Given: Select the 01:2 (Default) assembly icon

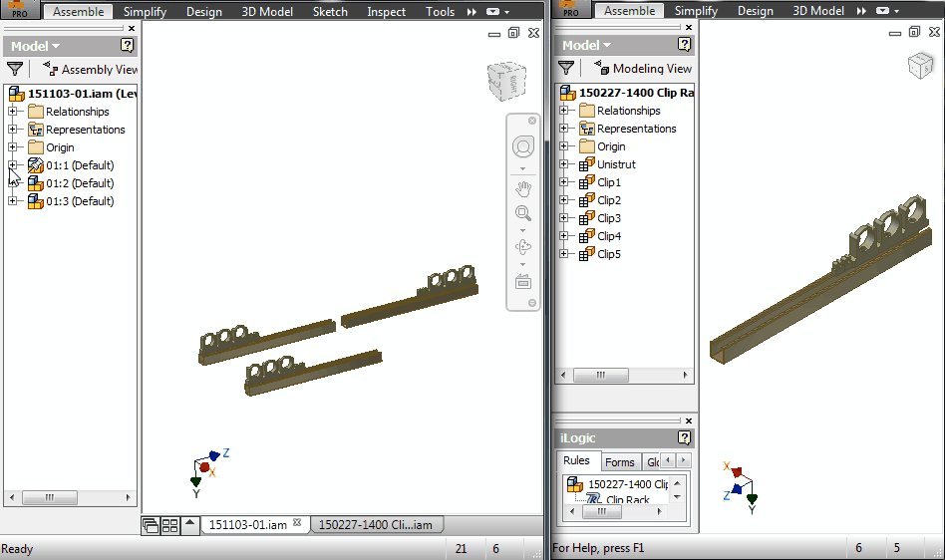Looking at the screenshot, I should tap(36, 183).
